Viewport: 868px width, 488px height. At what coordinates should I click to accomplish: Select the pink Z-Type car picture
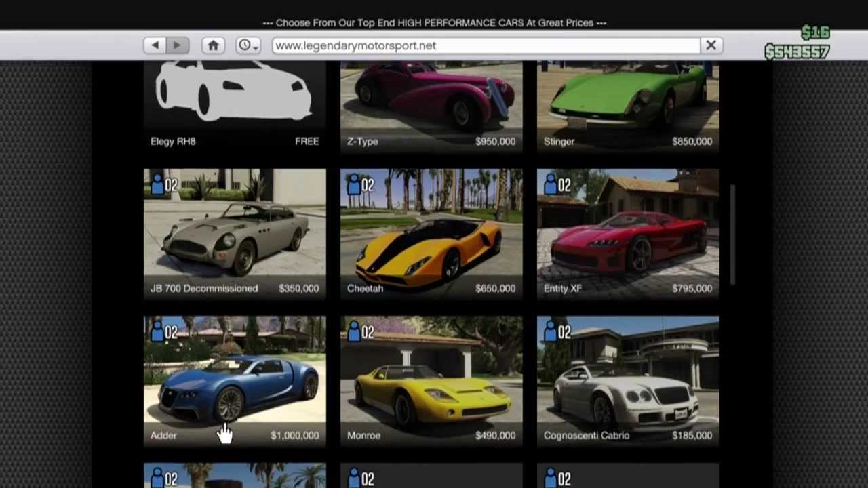(431, 95)
